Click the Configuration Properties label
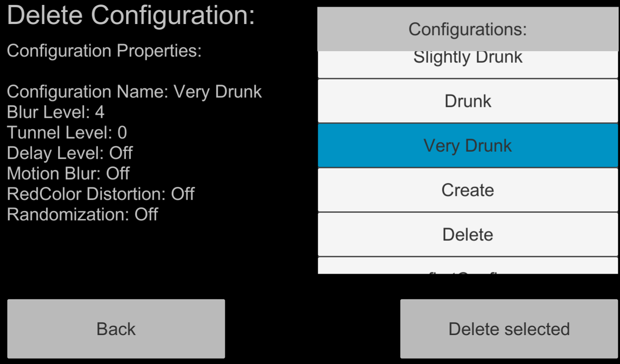 [x=104, y=51]
